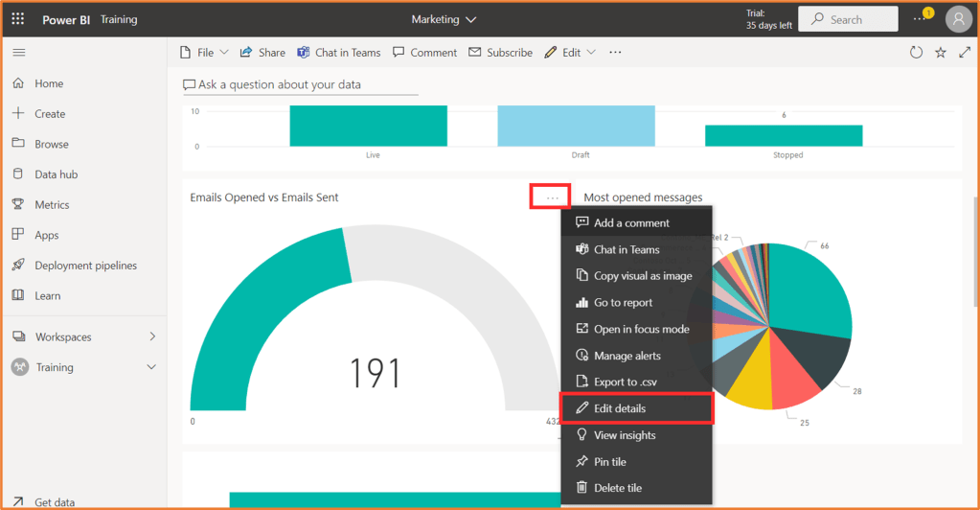This screenshot has width=980, height=510.
Task: Select Delete tile menu item
Action: [x=636, y=488]
